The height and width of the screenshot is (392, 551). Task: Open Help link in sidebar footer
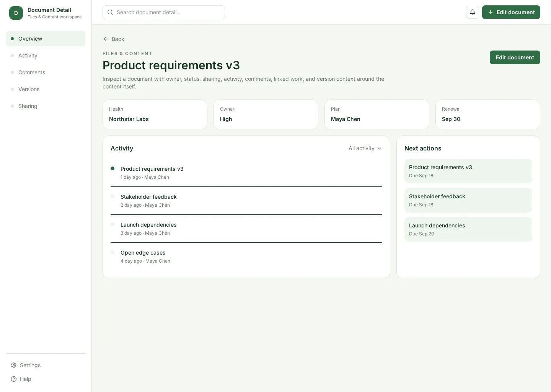coord(46,379)
